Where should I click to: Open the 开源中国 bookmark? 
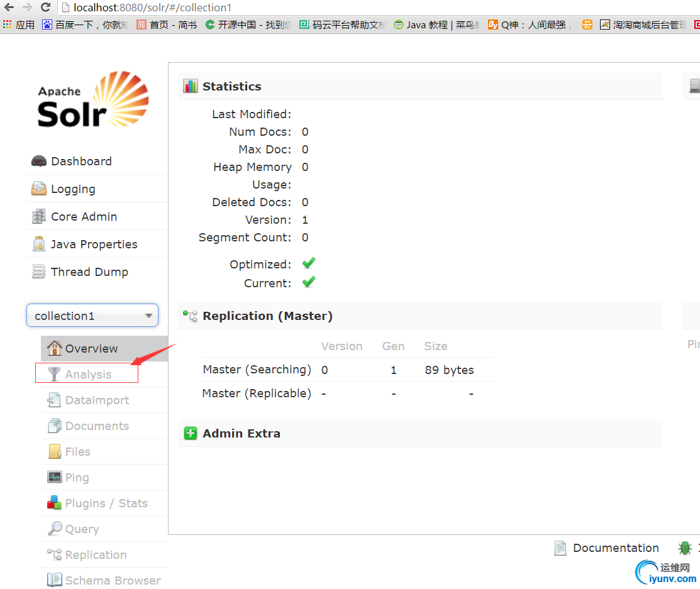coord(248,25)
